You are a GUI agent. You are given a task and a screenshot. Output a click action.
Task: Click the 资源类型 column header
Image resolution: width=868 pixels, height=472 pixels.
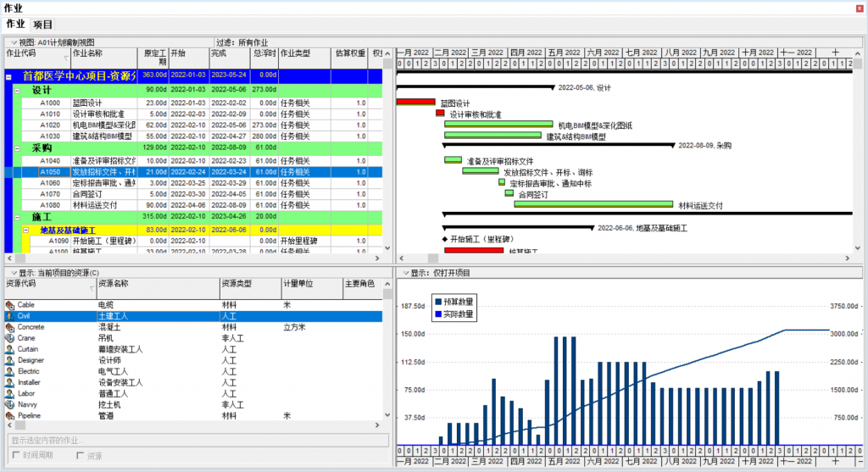[250, 288]
